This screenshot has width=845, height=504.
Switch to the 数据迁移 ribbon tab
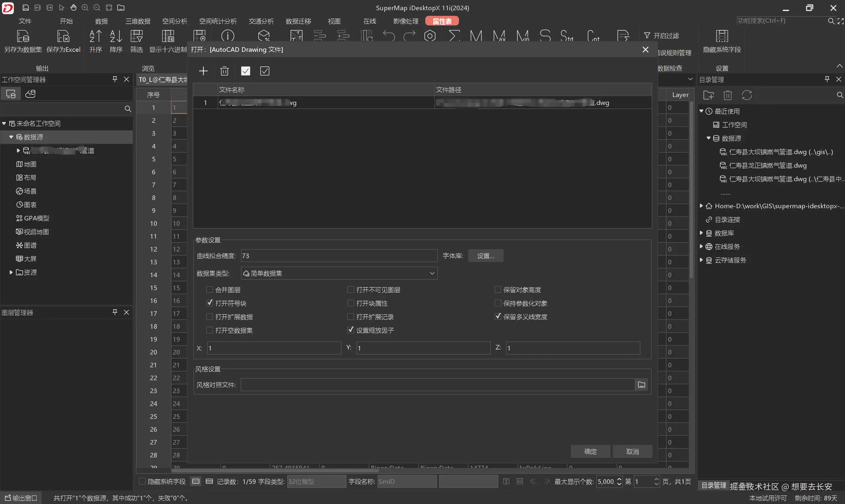pyautogui.click(x=299, y=21)
